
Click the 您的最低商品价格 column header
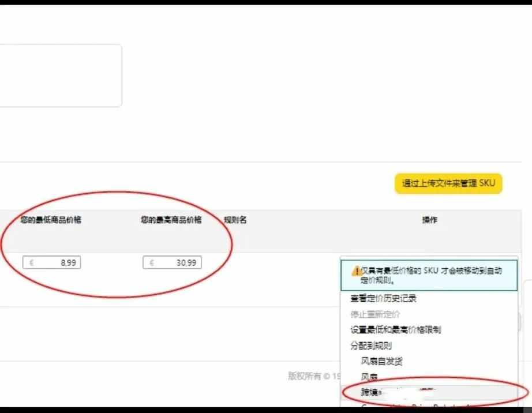click(x=51, y=220)
